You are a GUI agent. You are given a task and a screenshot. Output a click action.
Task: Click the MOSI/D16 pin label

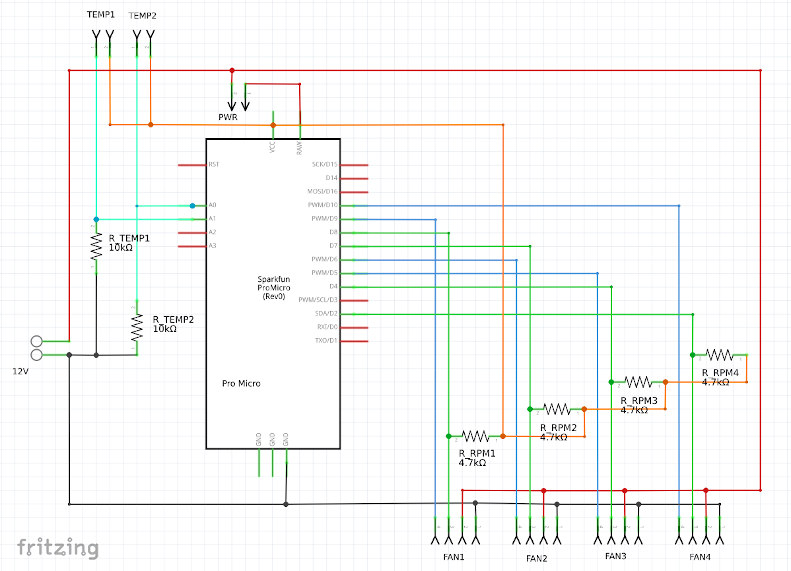click(322, 192)
